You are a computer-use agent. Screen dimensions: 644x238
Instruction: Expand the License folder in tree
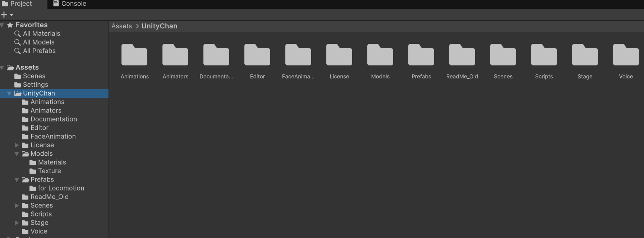[x=17, y=145]
